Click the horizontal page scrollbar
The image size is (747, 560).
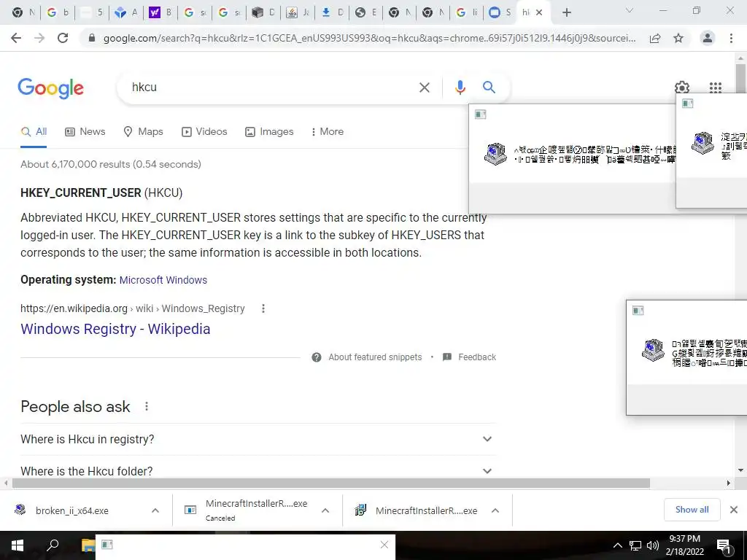pos(331,483)
